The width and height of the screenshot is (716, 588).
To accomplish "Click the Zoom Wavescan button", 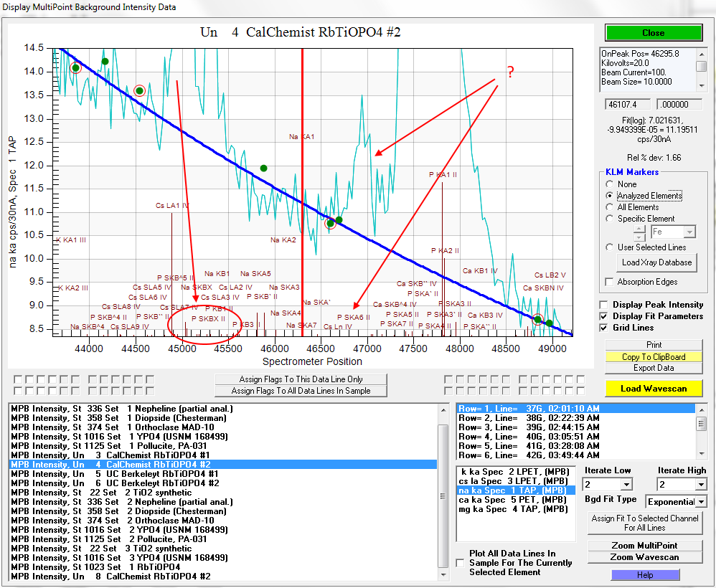I will (644, 557).
